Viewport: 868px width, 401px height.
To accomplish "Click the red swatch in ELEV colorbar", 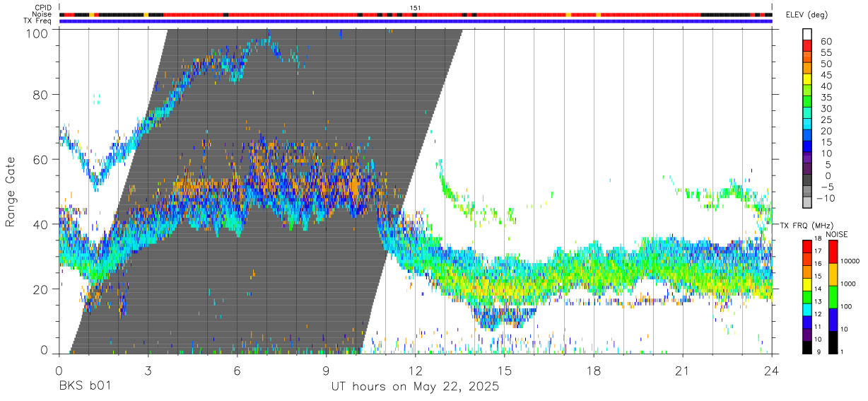I will [807, 45].
